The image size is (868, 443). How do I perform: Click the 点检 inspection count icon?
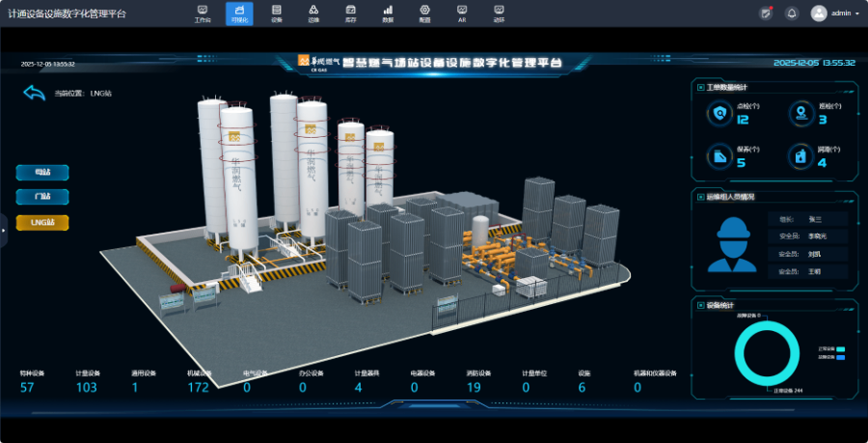[719, 114]
